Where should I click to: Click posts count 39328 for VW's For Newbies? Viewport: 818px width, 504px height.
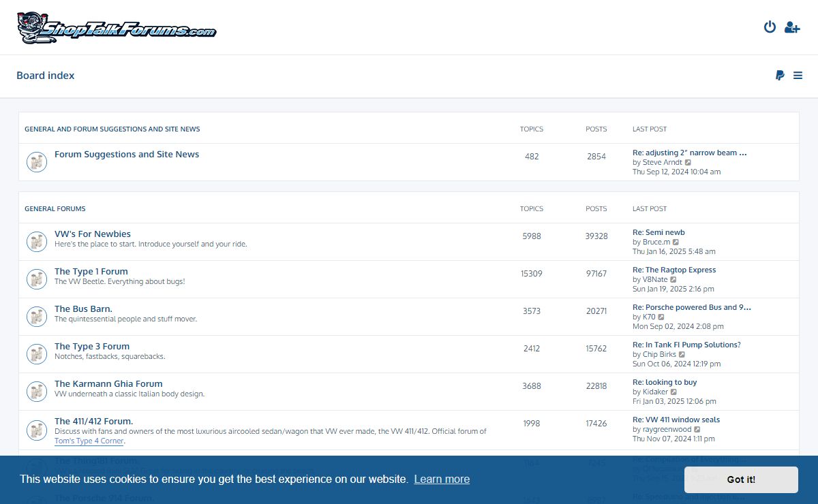click(x=596, y=236)
